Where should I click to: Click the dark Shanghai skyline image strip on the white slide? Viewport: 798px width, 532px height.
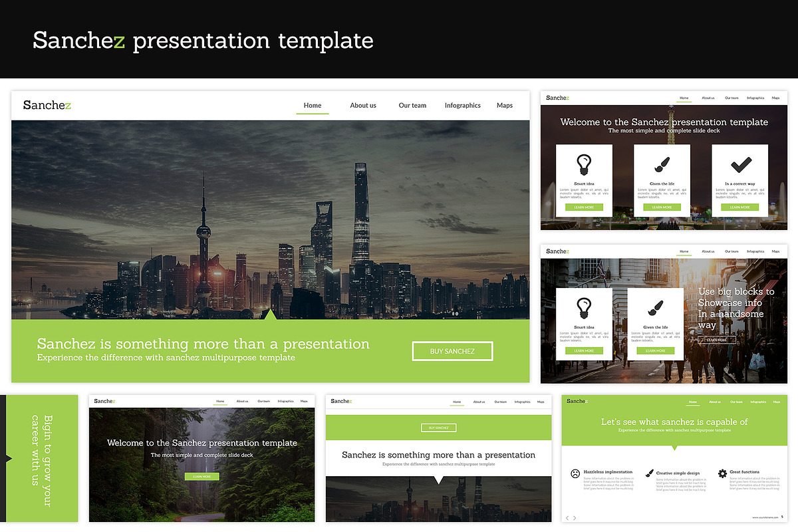coord(438,499)
